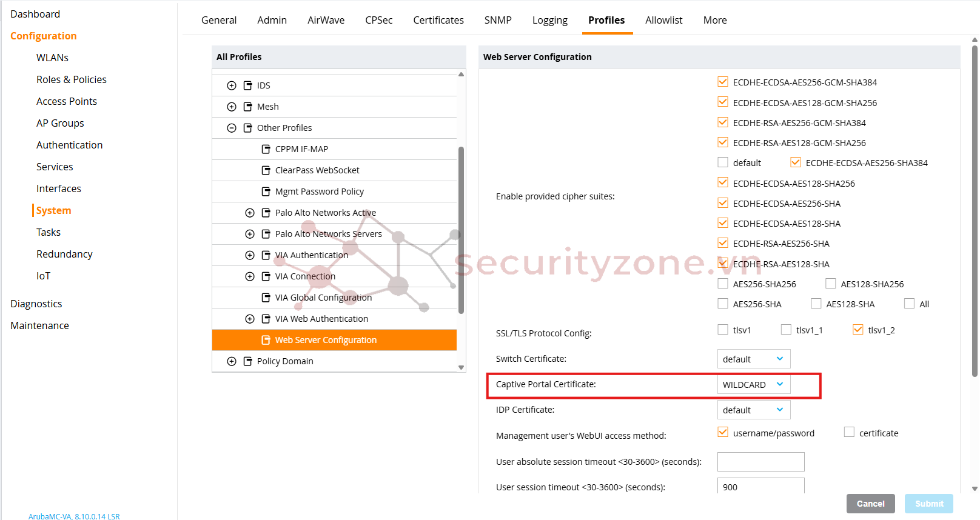Click the All Profiles list scrollbar
The height and width of the screenshot is (520, 980).
[461, 230]
